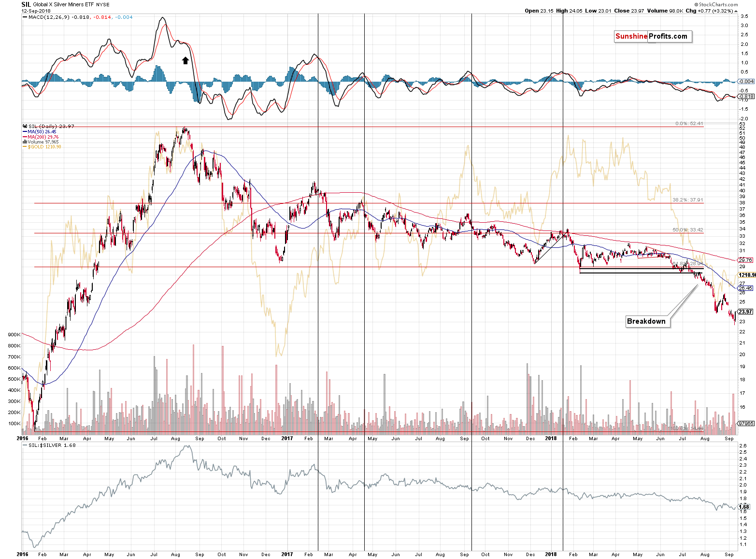756x559 pixels.
Task: Click the -0.818 MACD tag on the right axis
Action: pos(746,96)
